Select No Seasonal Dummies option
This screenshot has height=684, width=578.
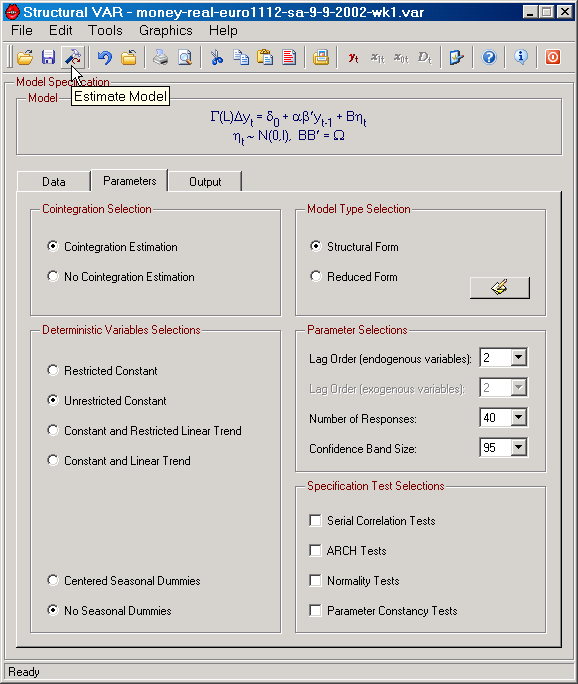point(109,610)
